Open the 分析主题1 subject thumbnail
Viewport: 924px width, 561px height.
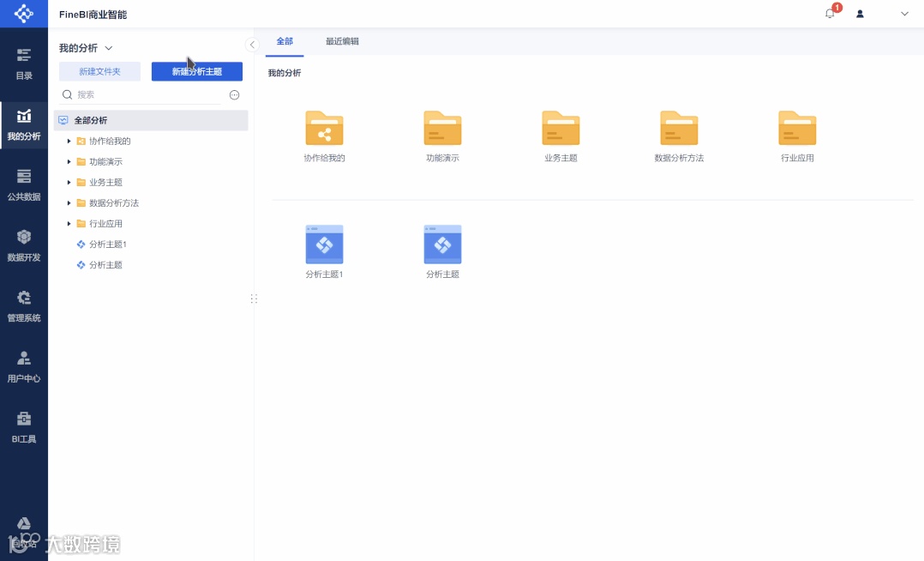pyautogui.click(x=324, y=244)
